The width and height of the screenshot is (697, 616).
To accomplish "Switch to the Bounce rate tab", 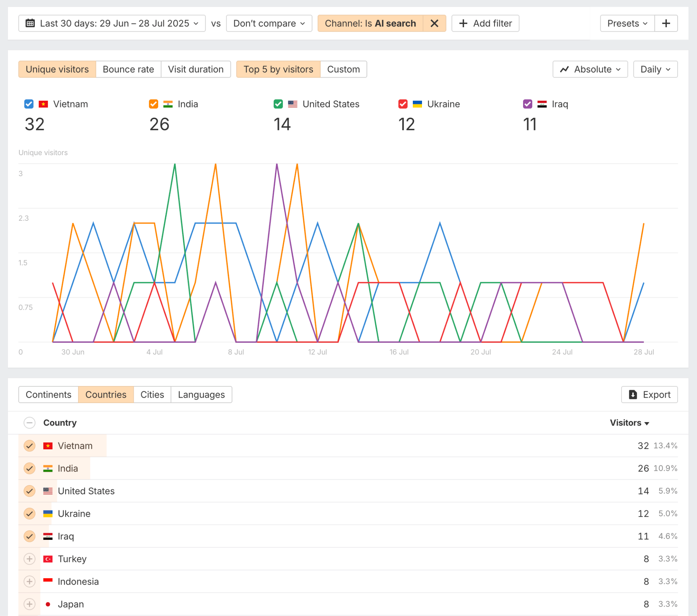I will pyautogui.click(x=128, y=69).
